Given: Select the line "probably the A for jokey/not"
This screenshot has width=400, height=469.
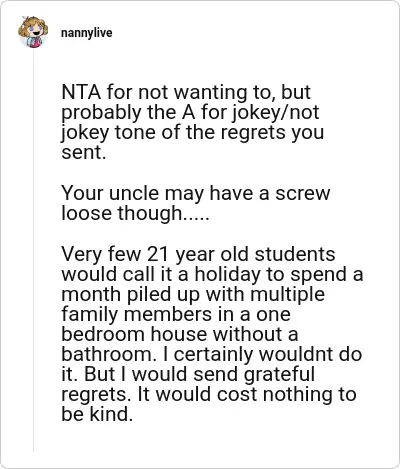Looking at the screenshot, I should point(190,113).
